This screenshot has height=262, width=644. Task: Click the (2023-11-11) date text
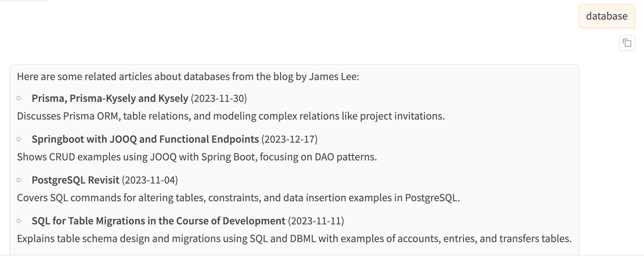(316, 221)
